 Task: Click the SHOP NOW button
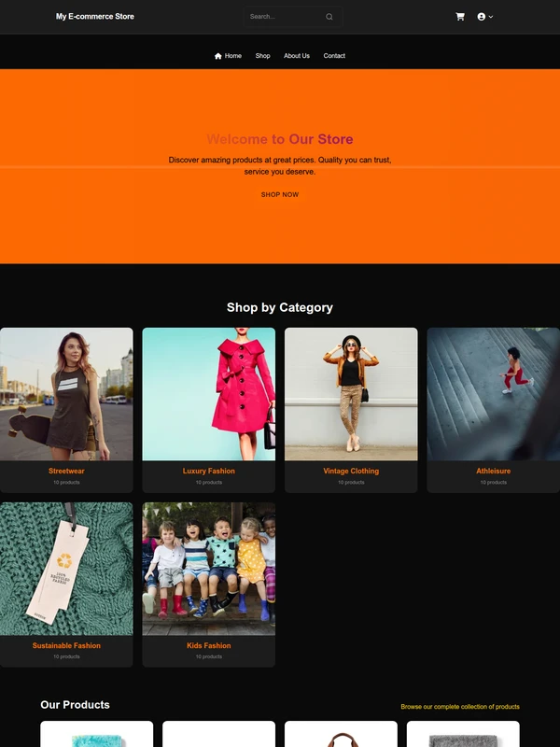tap(280, 194)
